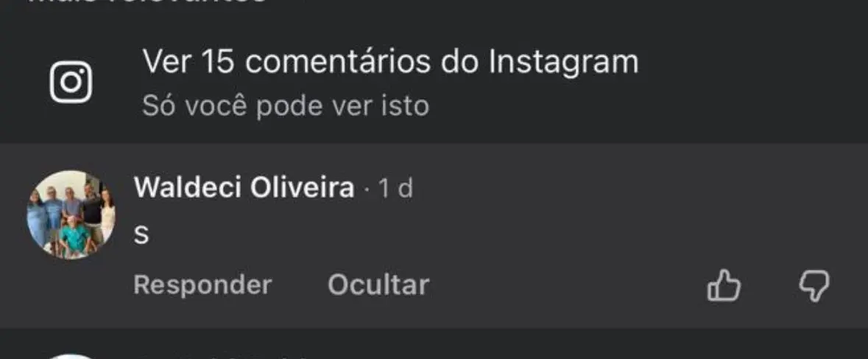
Task: Tap blank space right of the "s" comment
Action: 498,235
